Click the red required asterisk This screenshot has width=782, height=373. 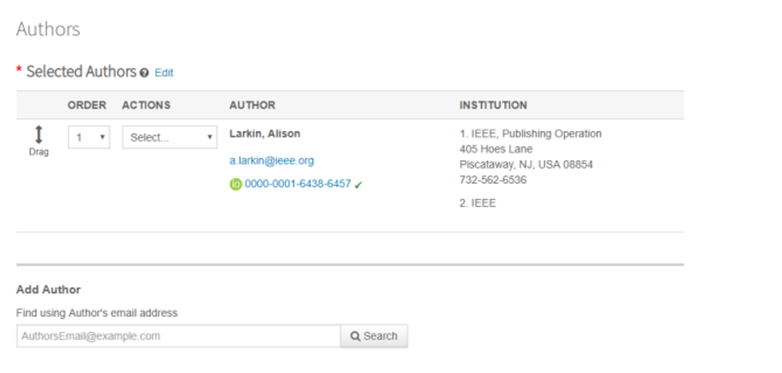[19, 70]
